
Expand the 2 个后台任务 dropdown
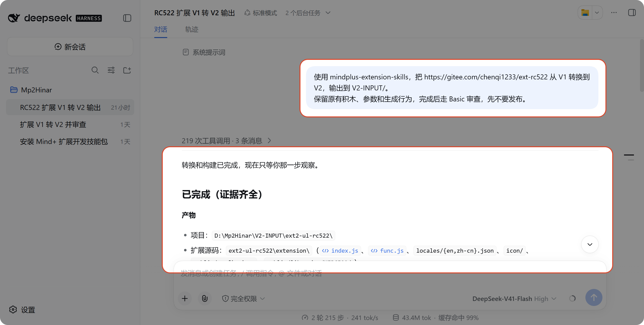coord(308,13)
